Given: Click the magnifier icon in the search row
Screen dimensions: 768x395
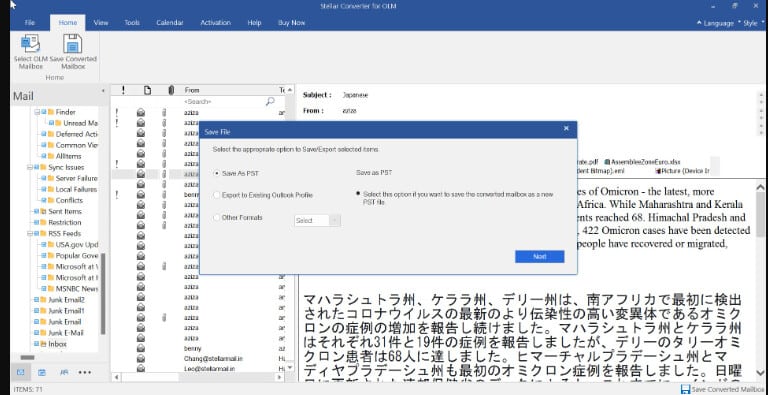Looking at the screenshot, I should point(270,101).
